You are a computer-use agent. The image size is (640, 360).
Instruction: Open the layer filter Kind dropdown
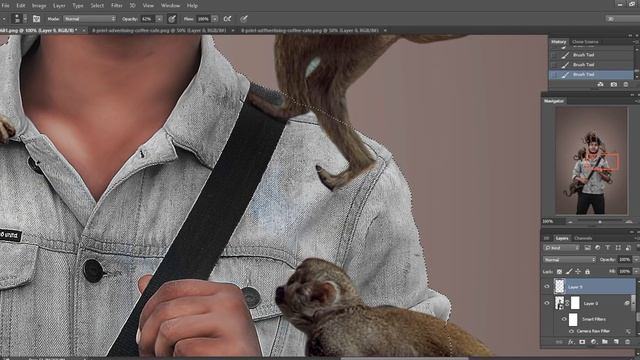tap(561, 248)
